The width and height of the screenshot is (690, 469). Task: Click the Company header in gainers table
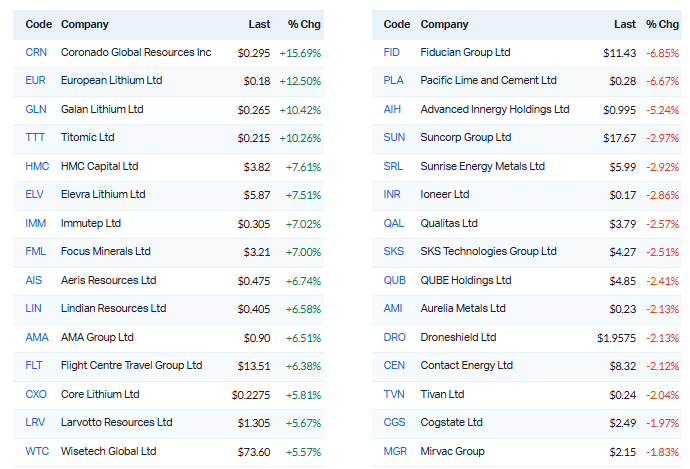tap(84, 24)
